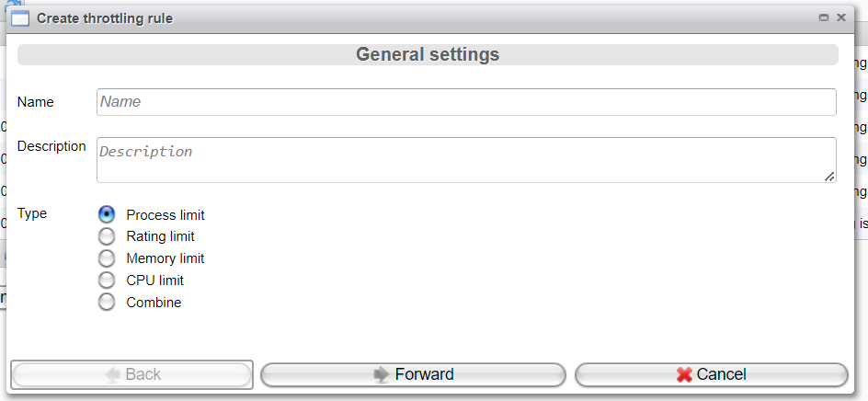Click the Cancel button
The width and height of the screenshot is (868, 401).
click(x=712, y=375)
